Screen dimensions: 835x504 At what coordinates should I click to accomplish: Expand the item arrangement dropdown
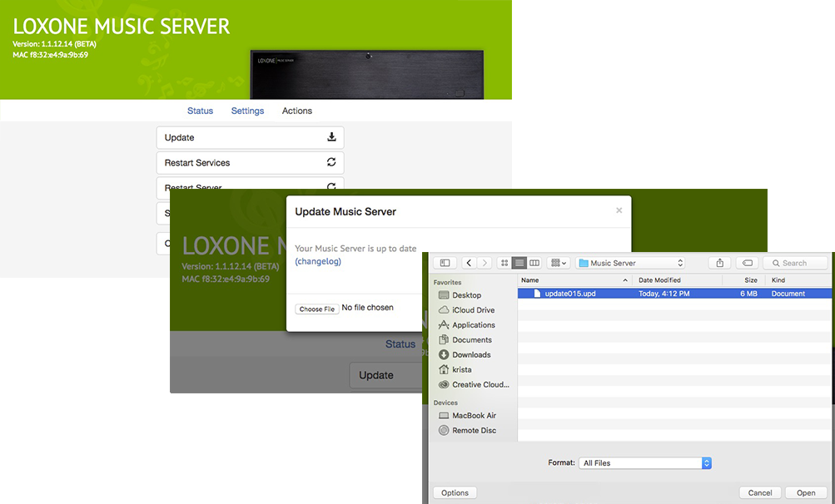point(559,263)
